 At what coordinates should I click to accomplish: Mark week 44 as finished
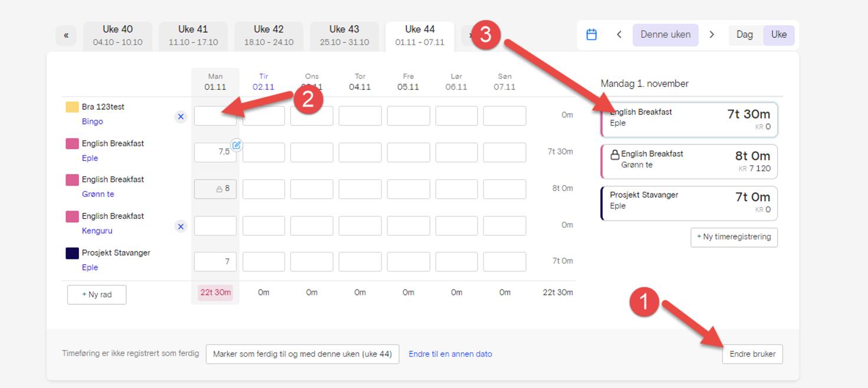(x=303, y=354)
